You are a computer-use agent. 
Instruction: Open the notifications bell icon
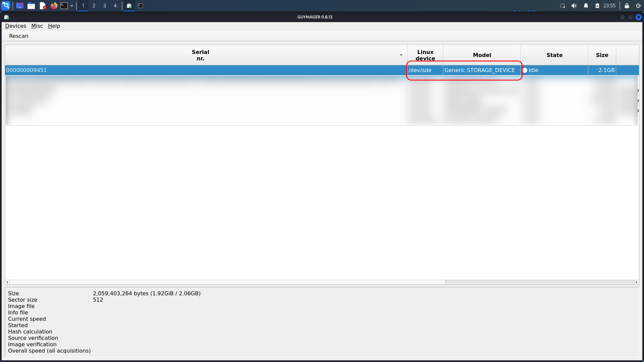click(x=586, y=6)
